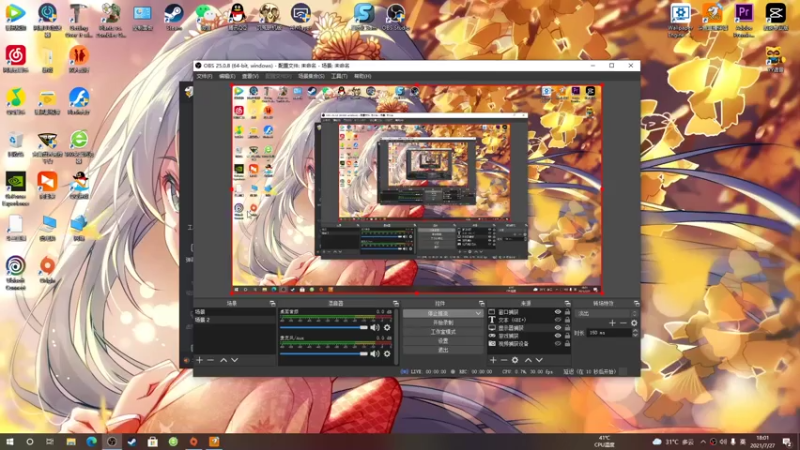Click the 开始录制 start recording button
Image resolution: width=800 pixels, height=450 pixels.
pos(443,323)
